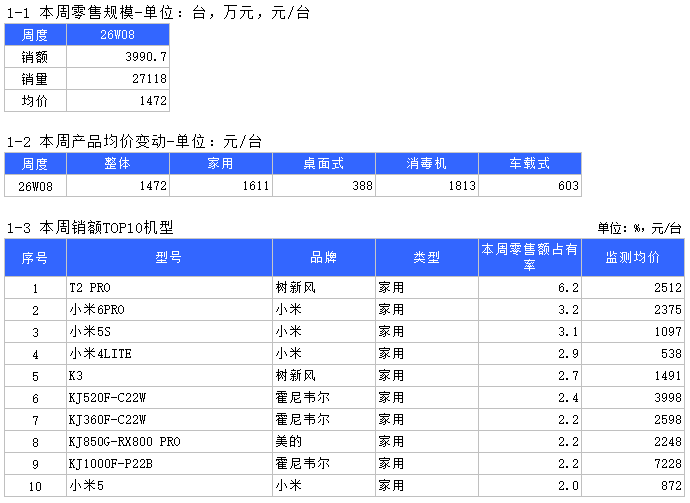Click the 均价 row label in first table
The image size is (690, 503).
coord(35,101)
